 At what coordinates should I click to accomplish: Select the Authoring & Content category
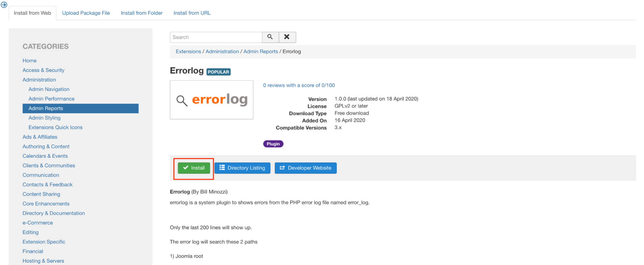[46, 146]
